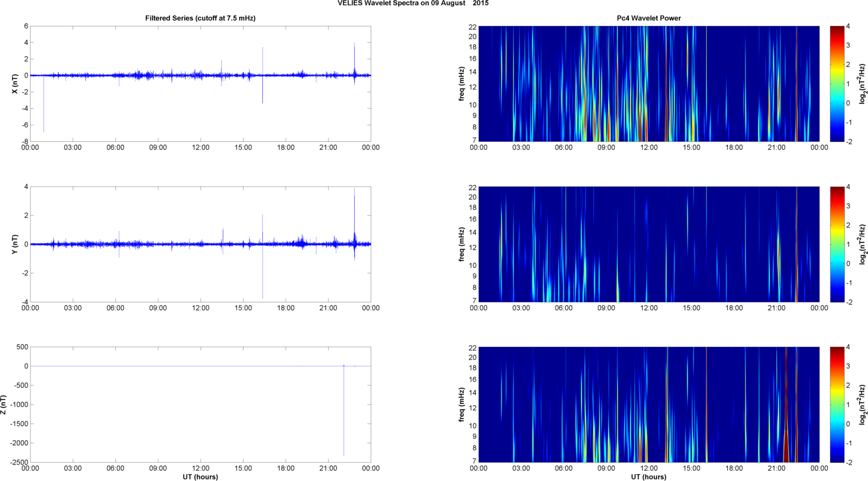This screenshot has height=481, width=868.
Task: Click the 18:00 tick under top spectrogram
Action: (x=734, y=148)
